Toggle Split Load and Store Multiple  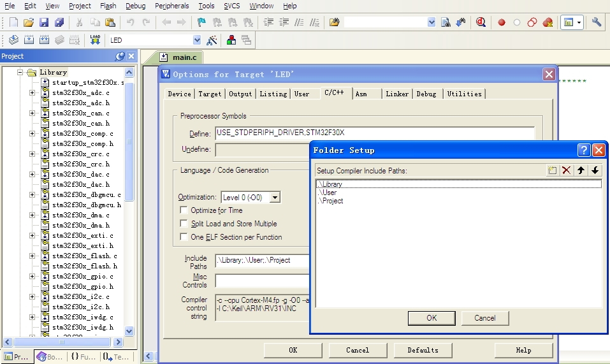(184, 224)
